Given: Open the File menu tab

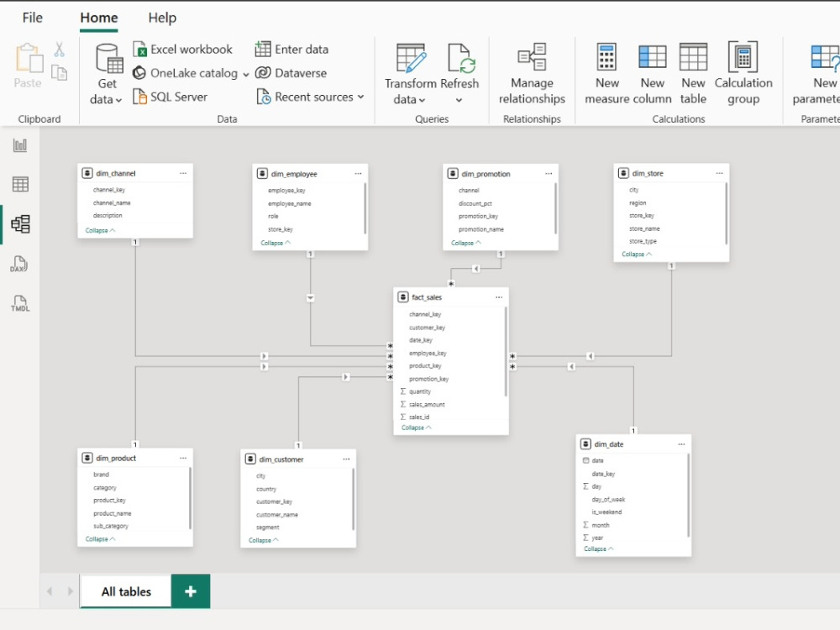Looking at the screenshot, I should pos(32,18).
